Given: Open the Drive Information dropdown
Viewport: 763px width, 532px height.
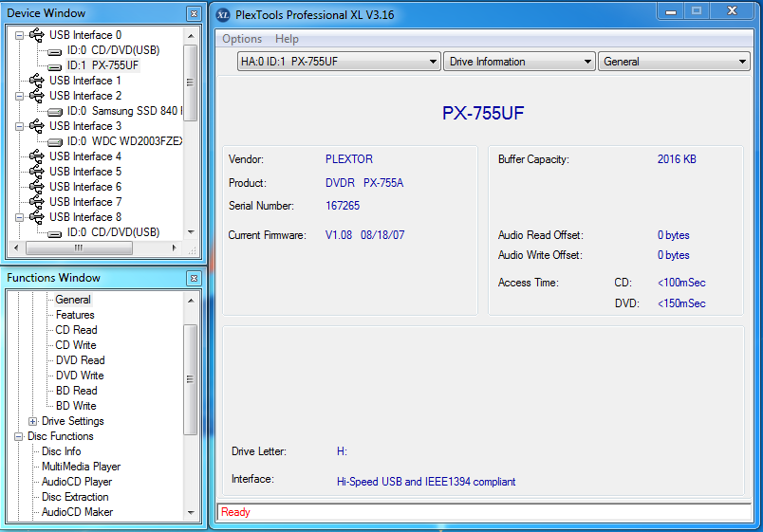Looking at the screenshot, I should [x=519, y=62].
